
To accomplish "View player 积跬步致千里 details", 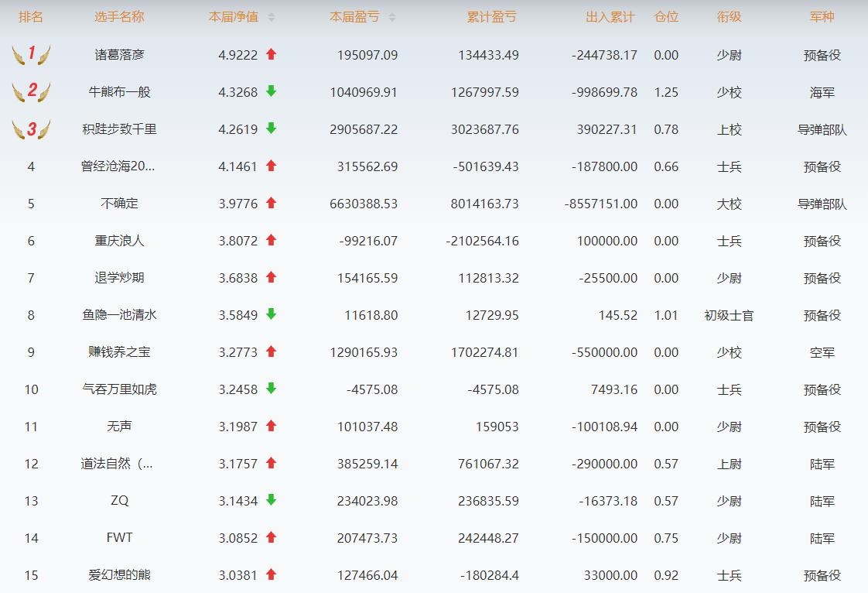I will click(x=119, y=129).
